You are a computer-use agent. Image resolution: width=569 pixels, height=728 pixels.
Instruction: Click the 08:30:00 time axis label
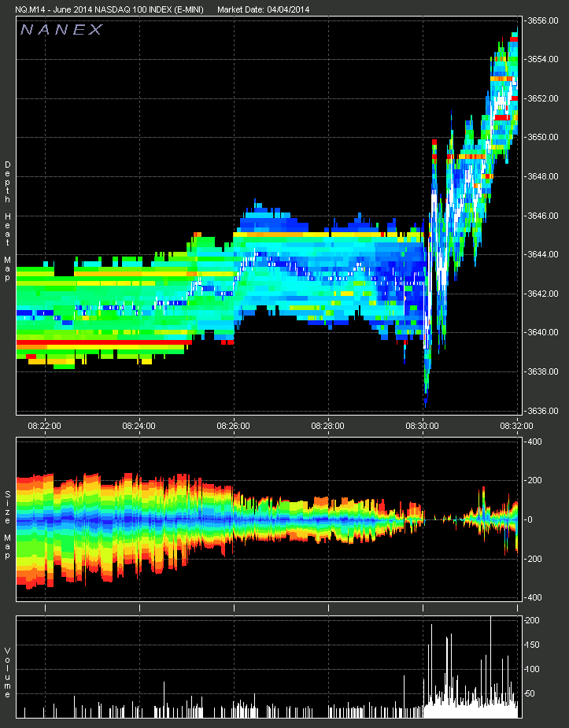pos(422,426)
